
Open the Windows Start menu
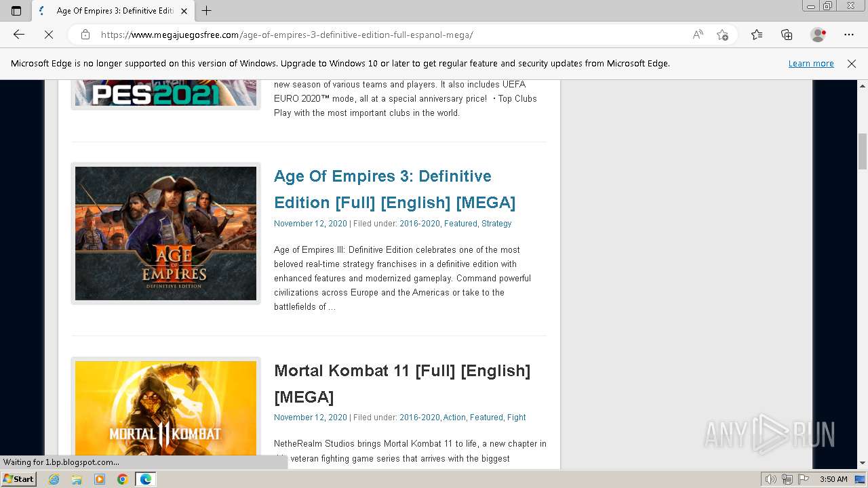pyautogui.click(x=19, y=479)
